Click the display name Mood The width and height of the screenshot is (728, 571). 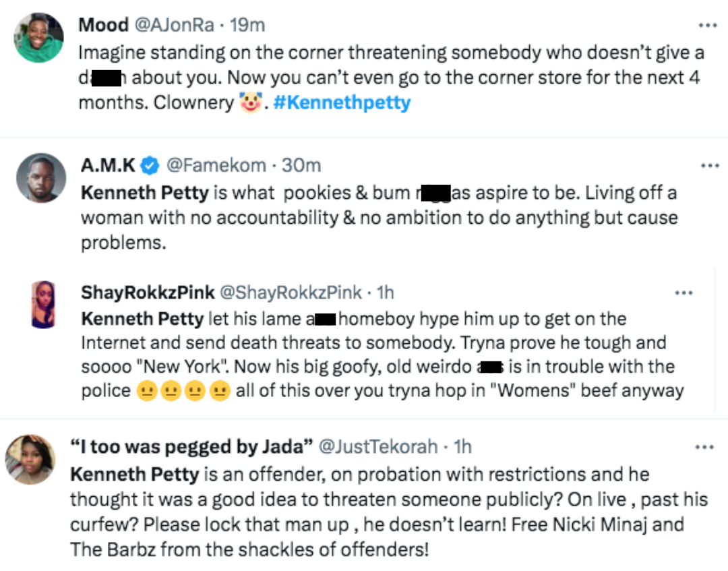[x=103, y=26]
